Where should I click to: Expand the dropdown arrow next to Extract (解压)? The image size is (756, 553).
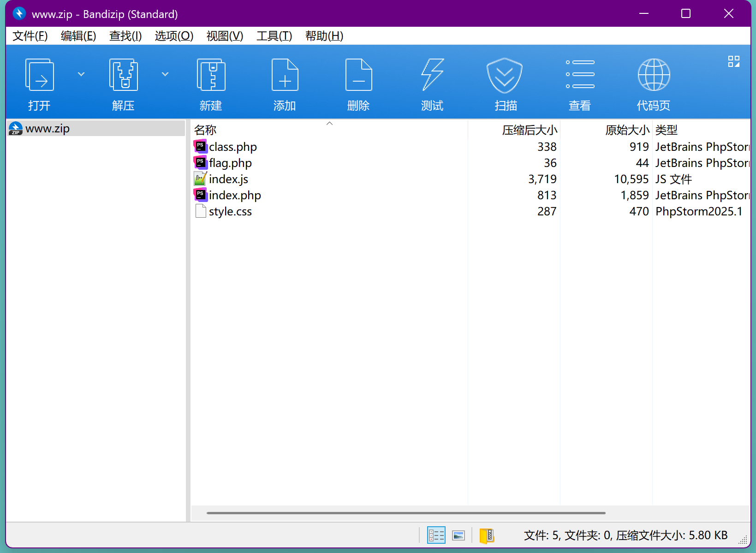click(x=165, y=74)
